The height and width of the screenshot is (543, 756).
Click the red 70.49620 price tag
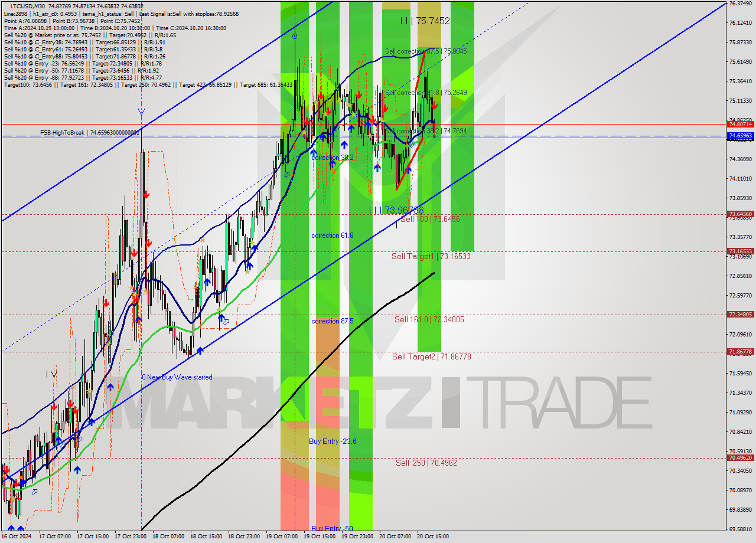tap(741, 458)
